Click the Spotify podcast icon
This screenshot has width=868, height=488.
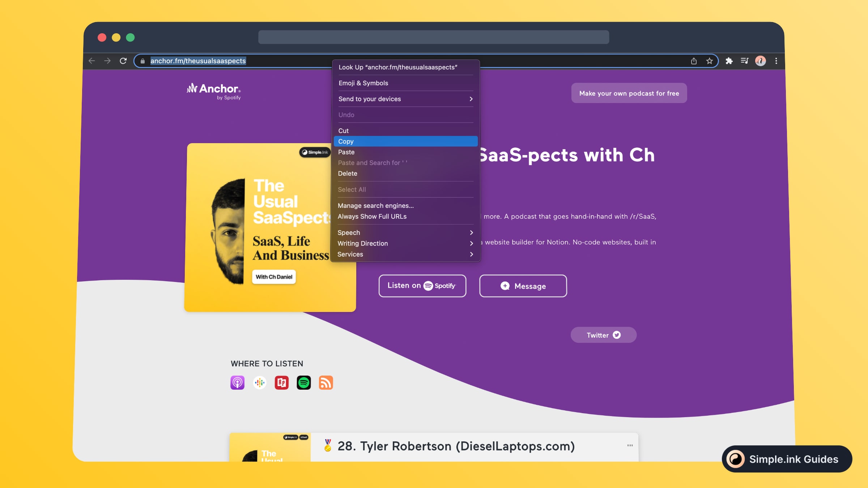coord(303,382)
